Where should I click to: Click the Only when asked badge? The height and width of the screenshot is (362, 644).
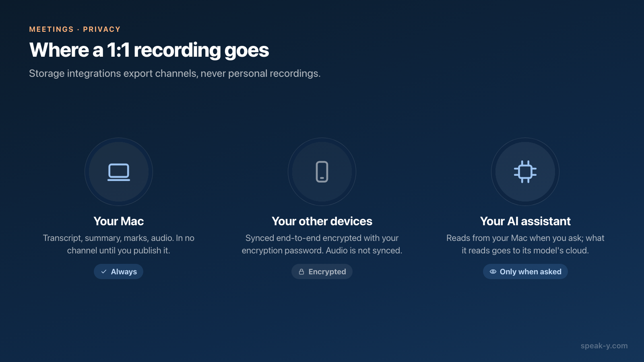[525, 271]
